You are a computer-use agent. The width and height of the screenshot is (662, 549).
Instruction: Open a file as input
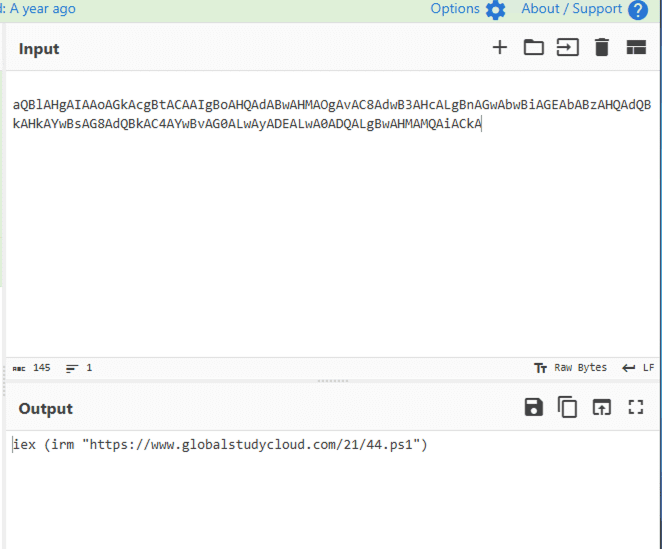[x=568, y=48]
